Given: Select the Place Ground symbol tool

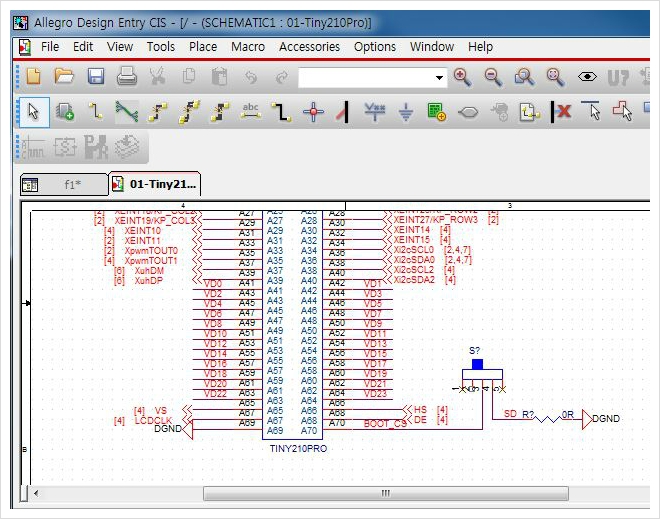Looking at the screenshot, I should [406, 111].
